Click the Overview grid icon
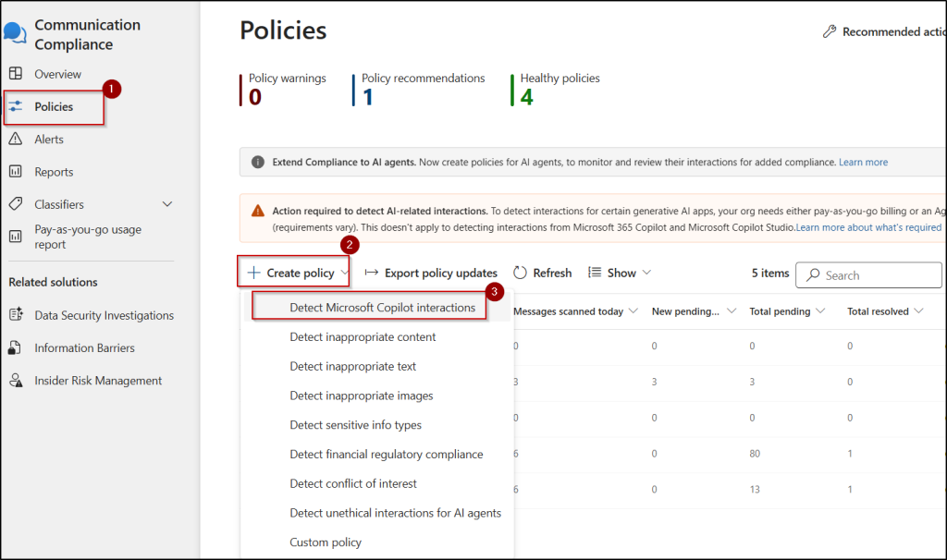Screen dimensions: 947x560 16,74
